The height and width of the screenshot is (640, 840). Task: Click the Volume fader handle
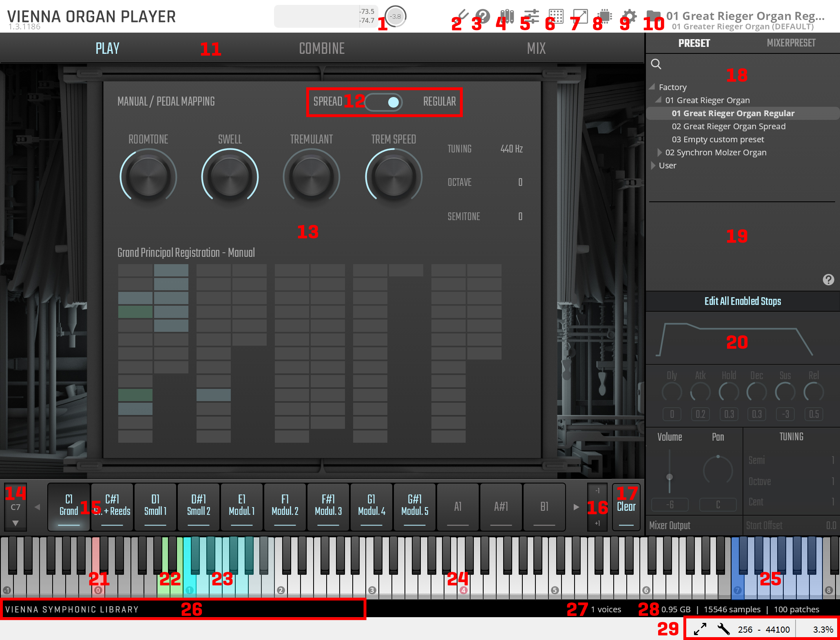click(669, 477)
